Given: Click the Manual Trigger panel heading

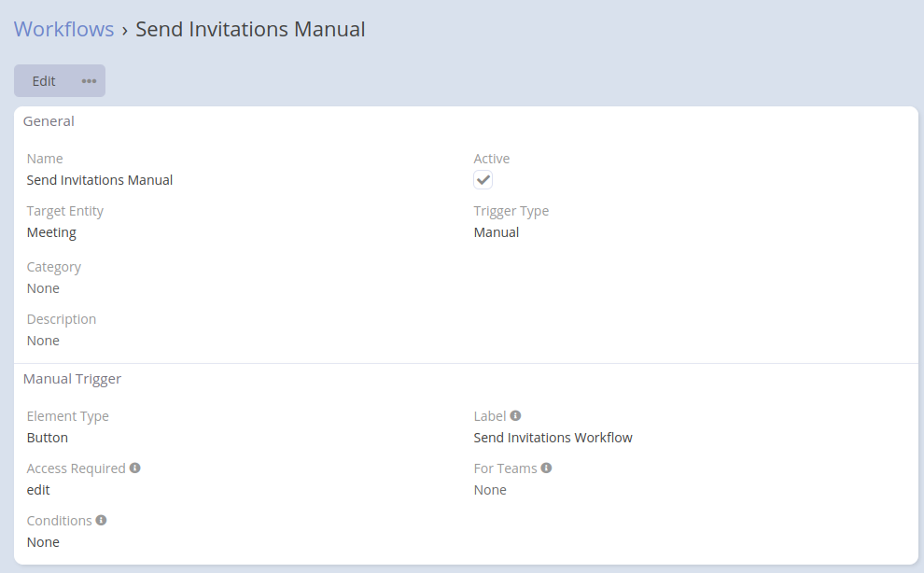Looking at the screenshot, I should (x=72, y=379).
